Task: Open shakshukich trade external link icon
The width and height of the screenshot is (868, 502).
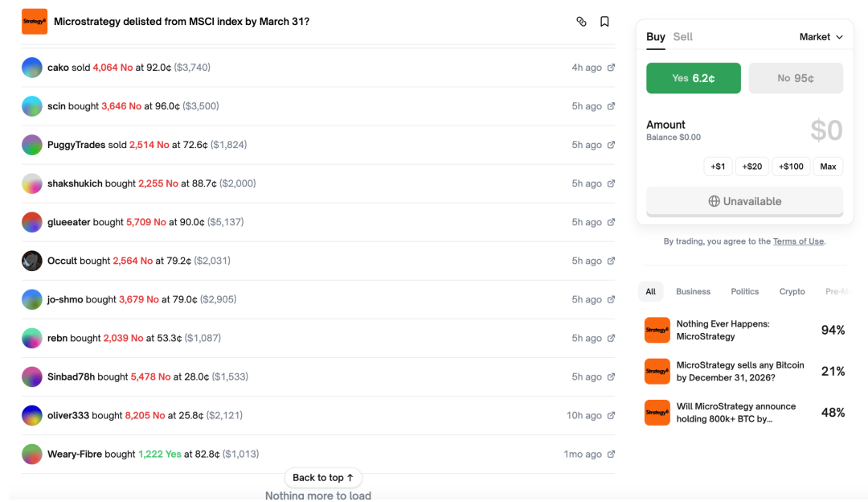Action: [611, 183]
